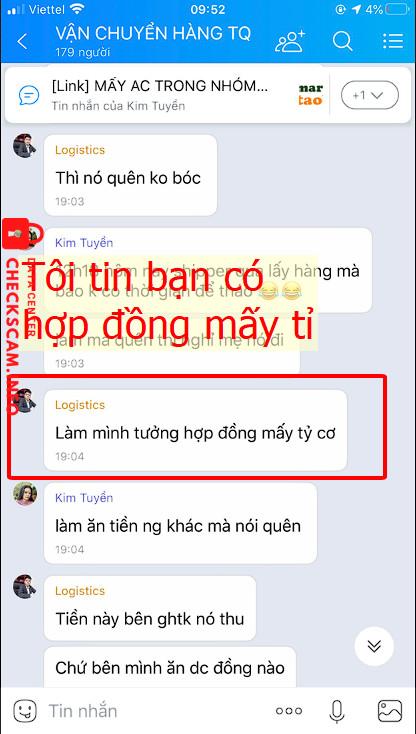Tap the back arrow in the header

(x=22, y=42)
